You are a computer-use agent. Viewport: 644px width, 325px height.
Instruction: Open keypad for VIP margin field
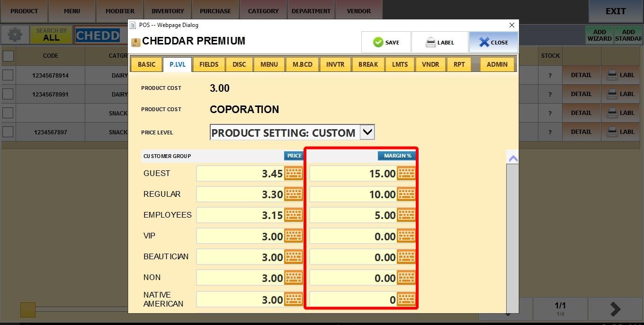click(x=406, y=236)
